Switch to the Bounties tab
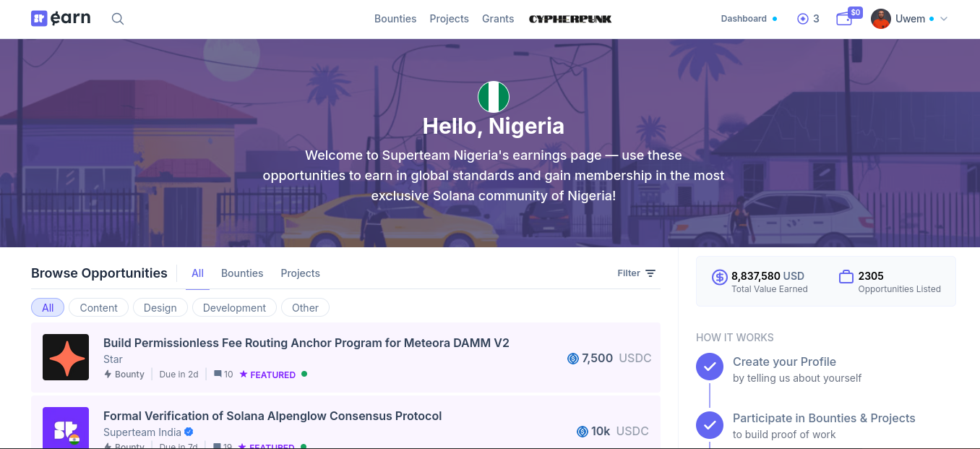980x449 pixels. (242, 273)
